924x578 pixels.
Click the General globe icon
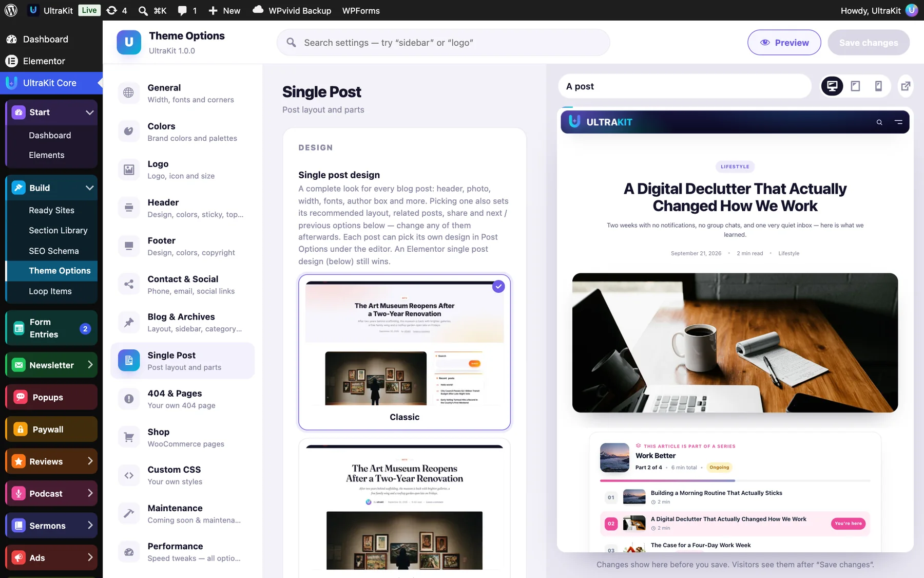click(129, 93)
